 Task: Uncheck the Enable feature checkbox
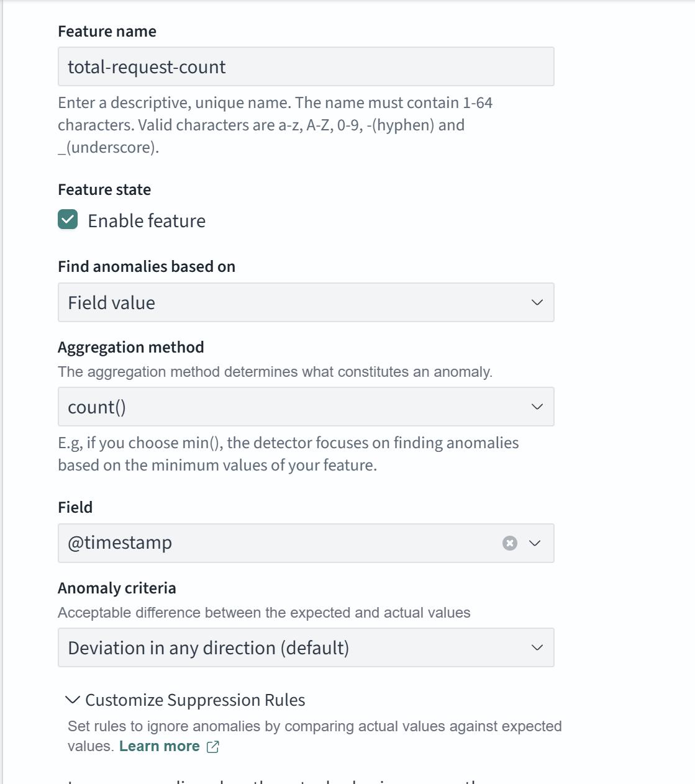[x=68, y=220]
